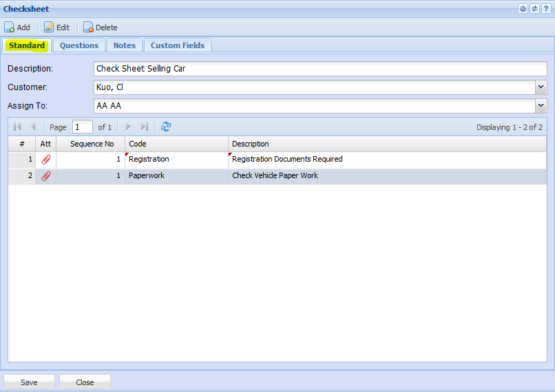Click the Add toolbar icon
555x392 pixels.
pos(10,28)
